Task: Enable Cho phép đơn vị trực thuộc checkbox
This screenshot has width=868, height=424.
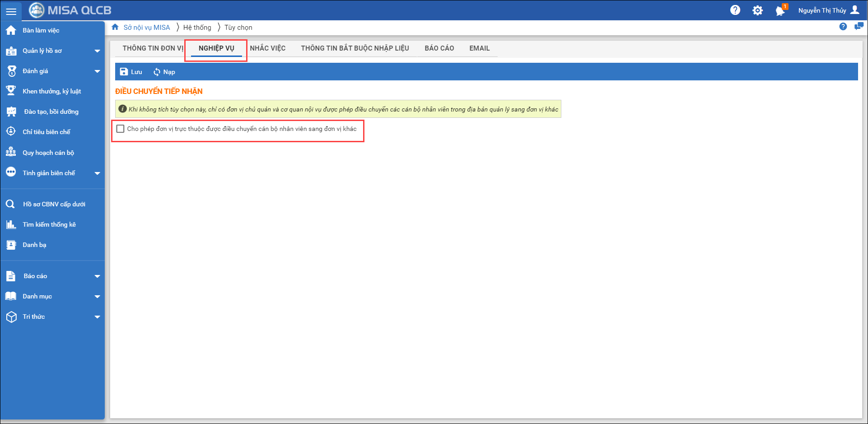Action: point(121,129)
